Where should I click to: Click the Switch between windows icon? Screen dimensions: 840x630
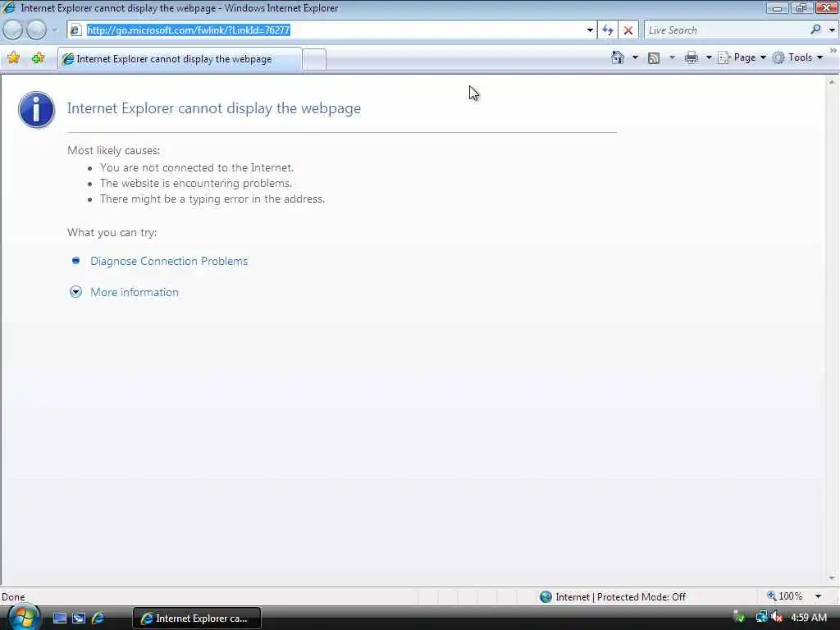click(79, 619)
